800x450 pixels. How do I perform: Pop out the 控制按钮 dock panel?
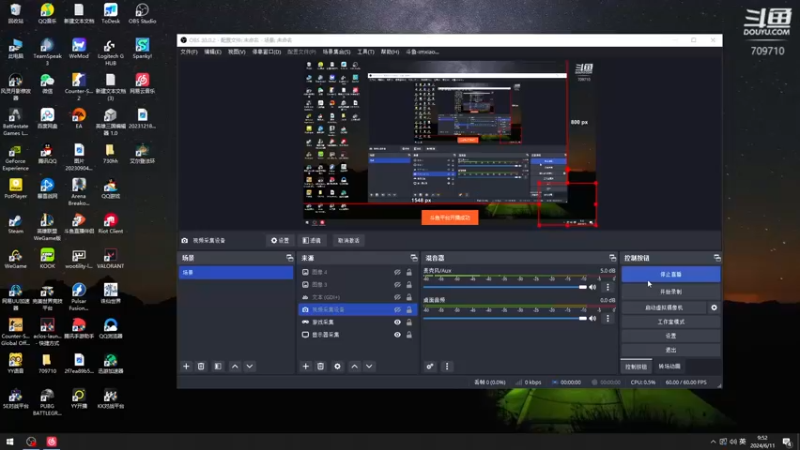[x=717, y=258]
